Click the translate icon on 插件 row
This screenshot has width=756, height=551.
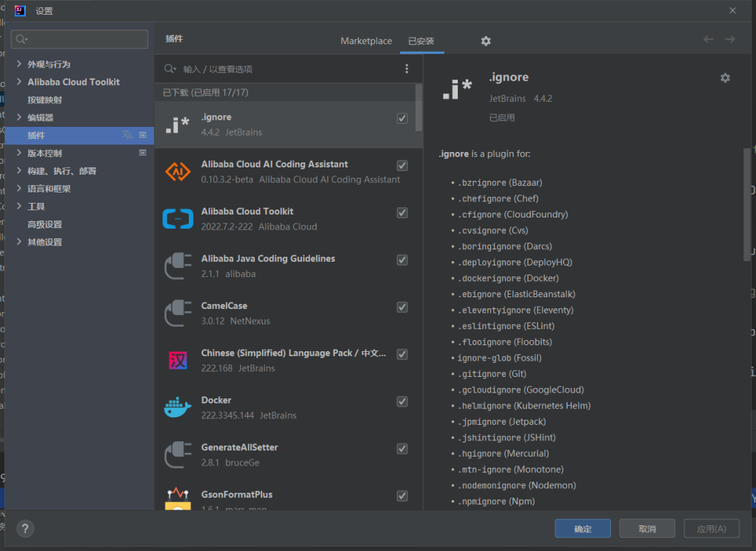pos(127,135)
